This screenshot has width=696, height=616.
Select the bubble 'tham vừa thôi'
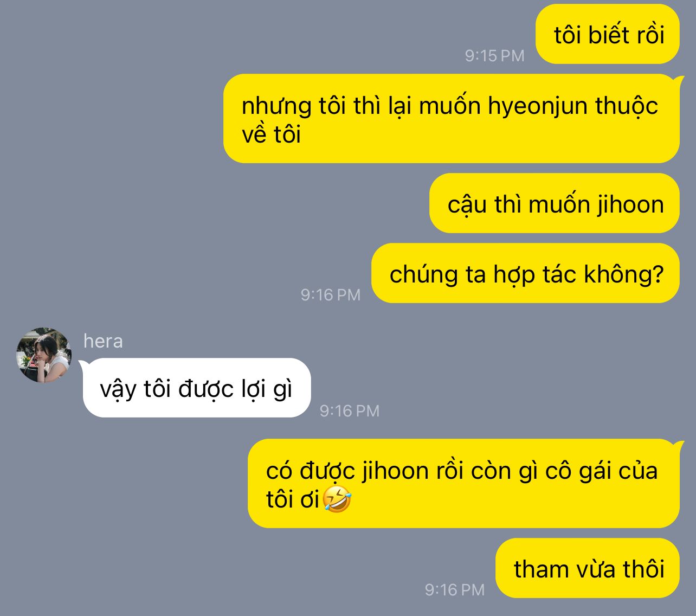tap(588, 568)
